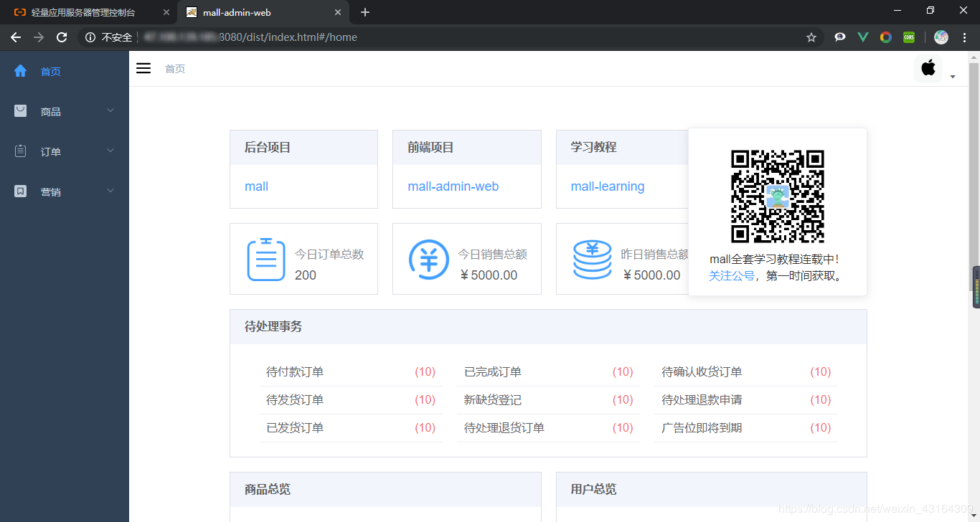Click the 前端项目 card header
The height and width of the screenshot is (522, 980).
pos(467,148)
